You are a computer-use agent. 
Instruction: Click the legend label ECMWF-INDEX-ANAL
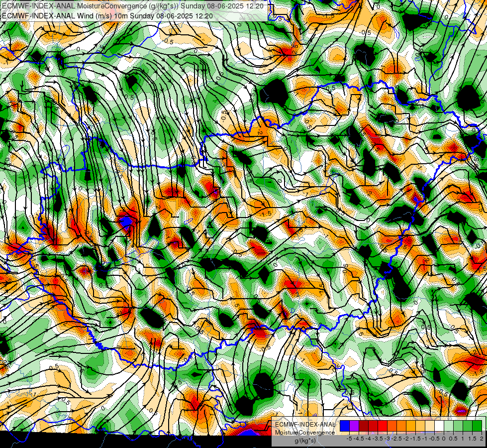[305, 425]
